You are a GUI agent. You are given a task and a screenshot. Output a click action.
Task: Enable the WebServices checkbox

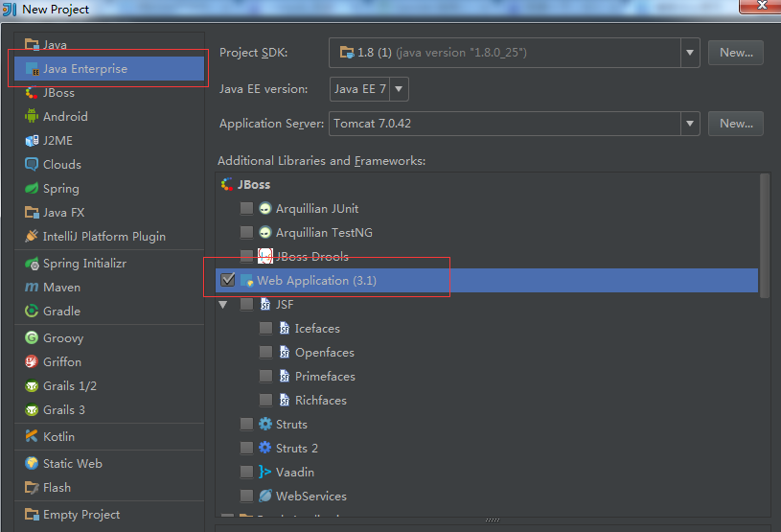[246, 496]
